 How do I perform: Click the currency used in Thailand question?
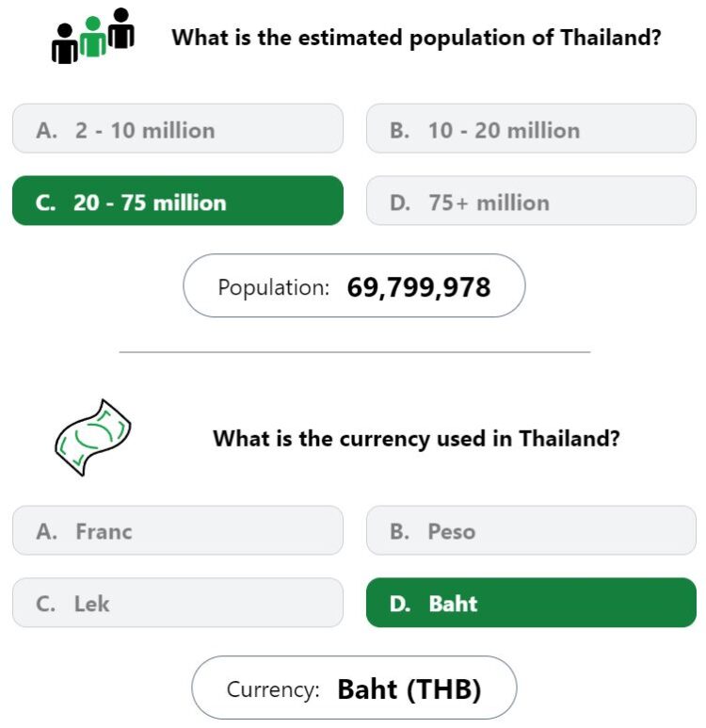[x=416, y=439]
